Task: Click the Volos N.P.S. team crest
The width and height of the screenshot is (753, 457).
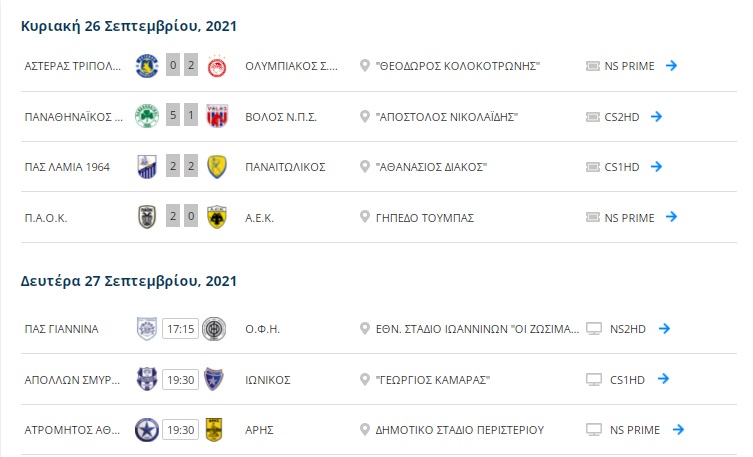Action: 217,116
